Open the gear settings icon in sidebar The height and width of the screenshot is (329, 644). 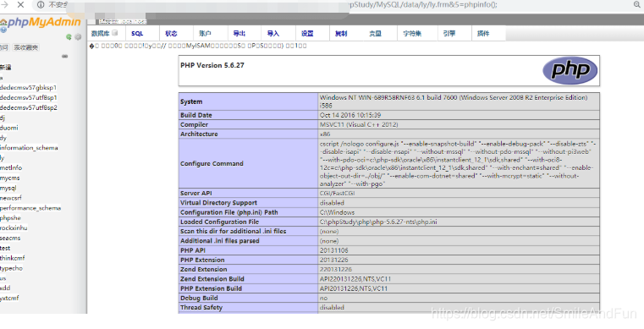pos(78,37)
